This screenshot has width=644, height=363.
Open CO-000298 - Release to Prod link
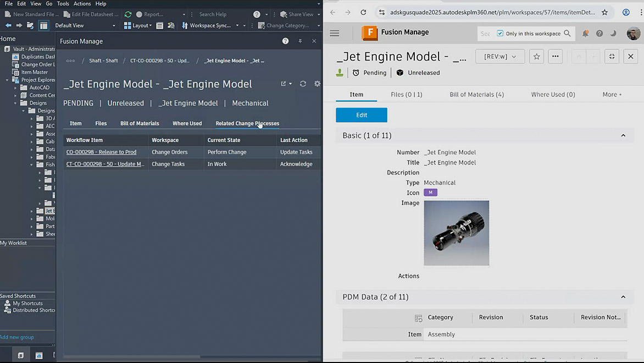point(102,152)
